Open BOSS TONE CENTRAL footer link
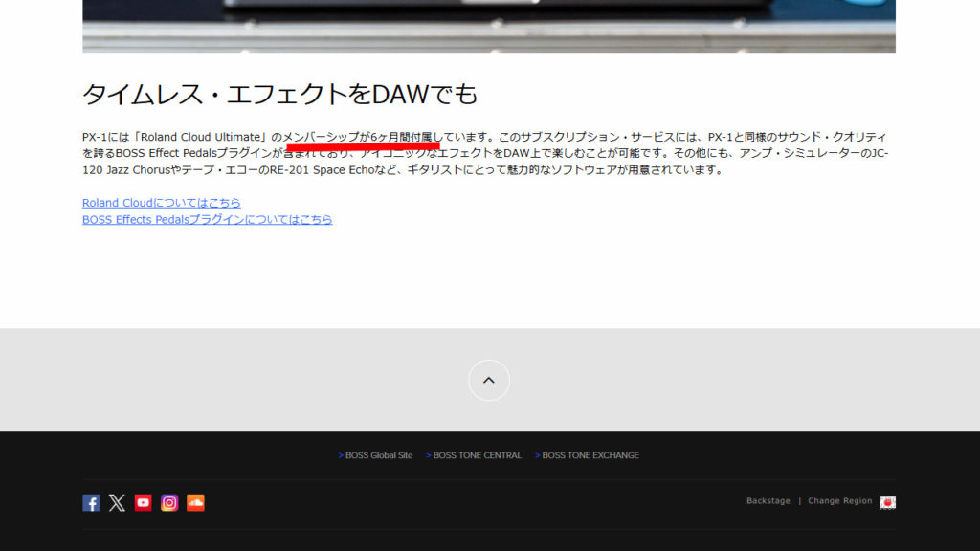Image resolution: width=980 pixels, height=551 pixels. coord(477,455)
